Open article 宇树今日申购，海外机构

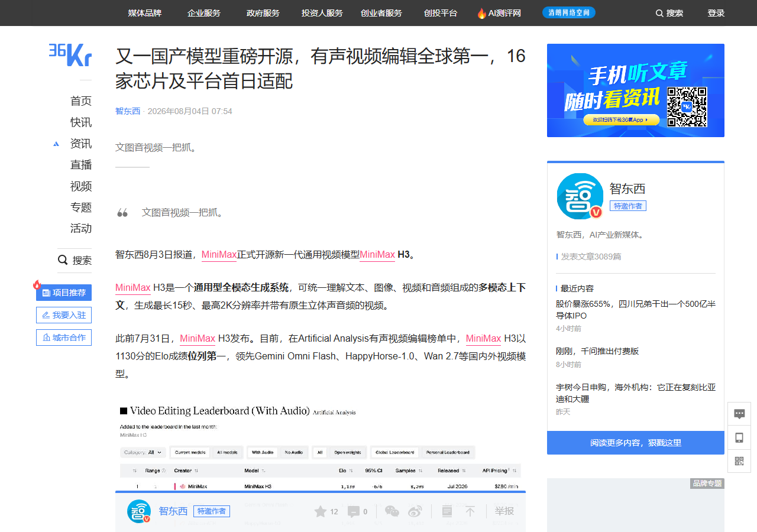click(x=636, y=393)
